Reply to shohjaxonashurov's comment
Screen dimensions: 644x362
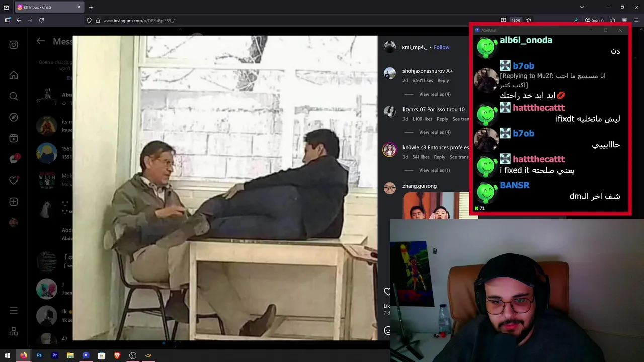pos(443,80)
